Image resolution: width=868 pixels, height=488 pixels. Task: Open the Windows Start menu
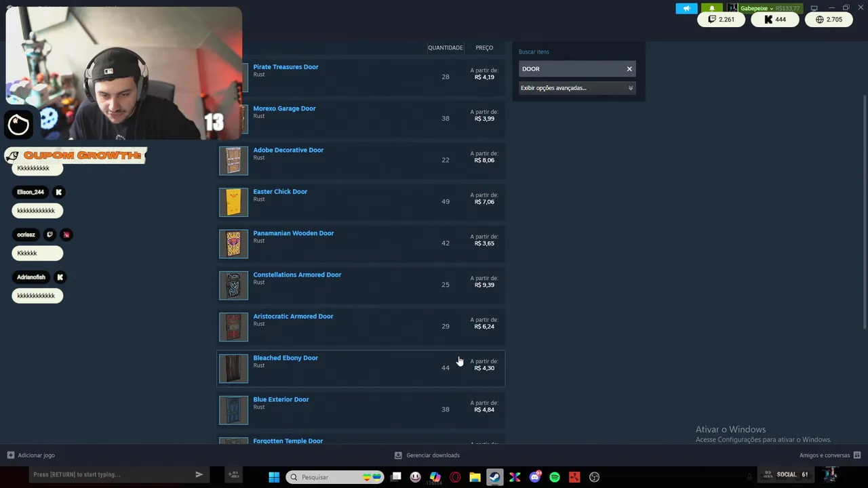(x=274, y=477)
